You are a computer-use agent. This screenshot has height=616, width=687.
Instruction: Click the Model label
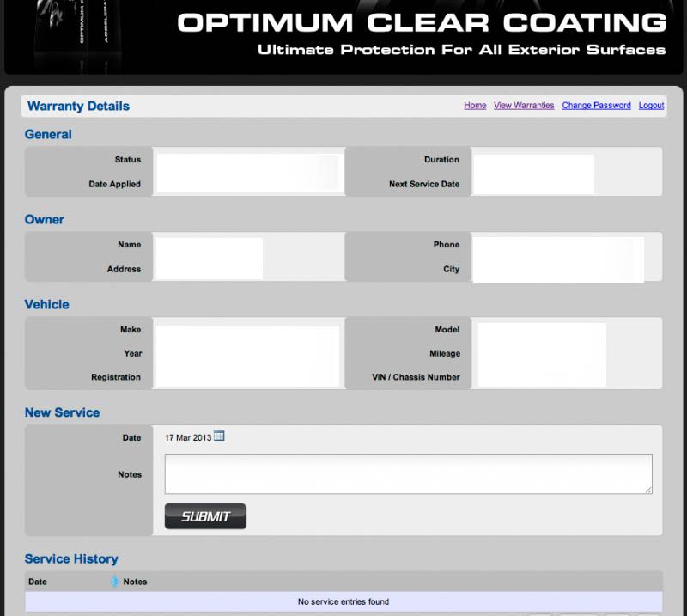coord(447,330)
